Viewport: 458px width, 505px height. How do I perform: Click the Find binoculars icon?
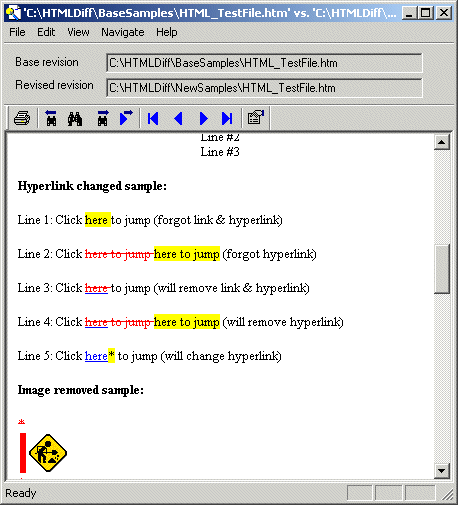click(x=75, y=119)
